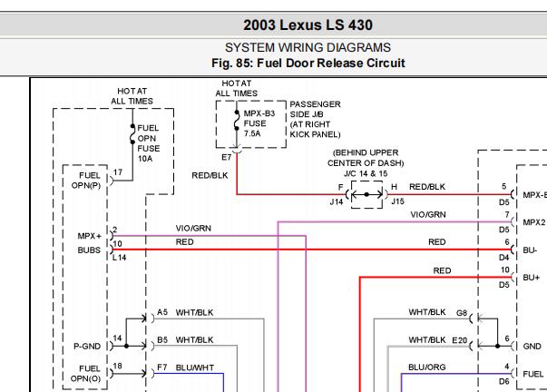
Task: Click "HOT AT ALL TIMES" above FUEL OPN fuse
Action: (x=132, y=96)
